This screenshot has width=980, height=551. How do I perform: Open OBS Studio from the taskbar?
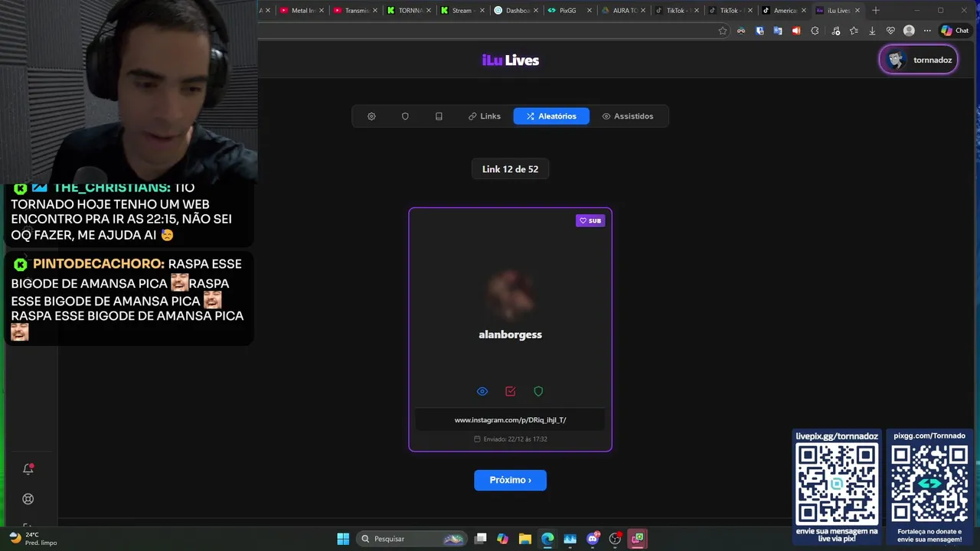615,539
